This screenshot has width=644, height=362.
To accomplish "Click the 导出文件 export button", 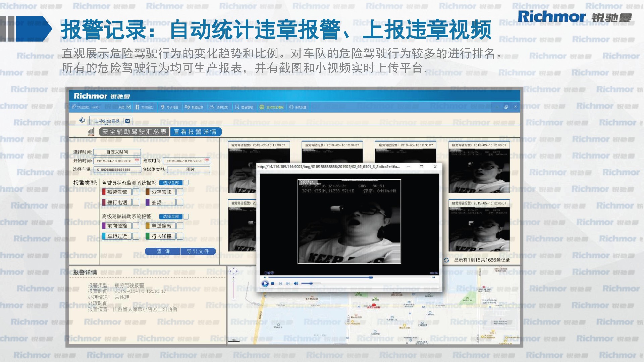I will [198, 251].
